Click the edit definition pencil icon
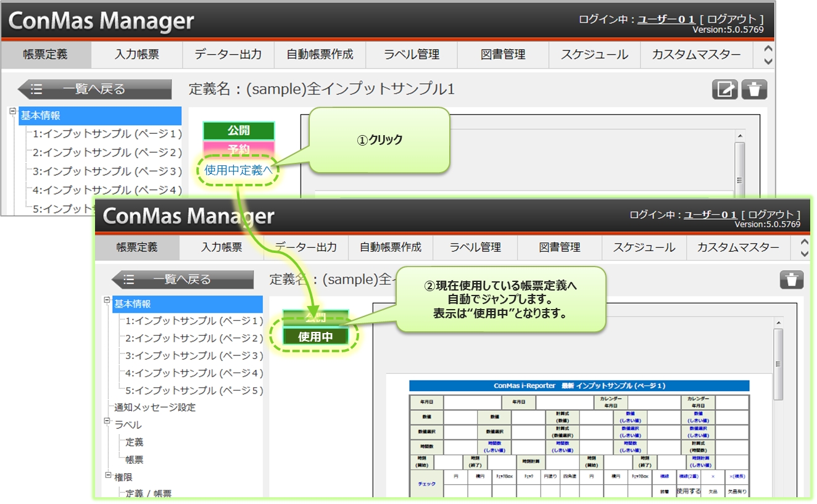This screenshot has height=504, width=817. (x=725, y=89)
